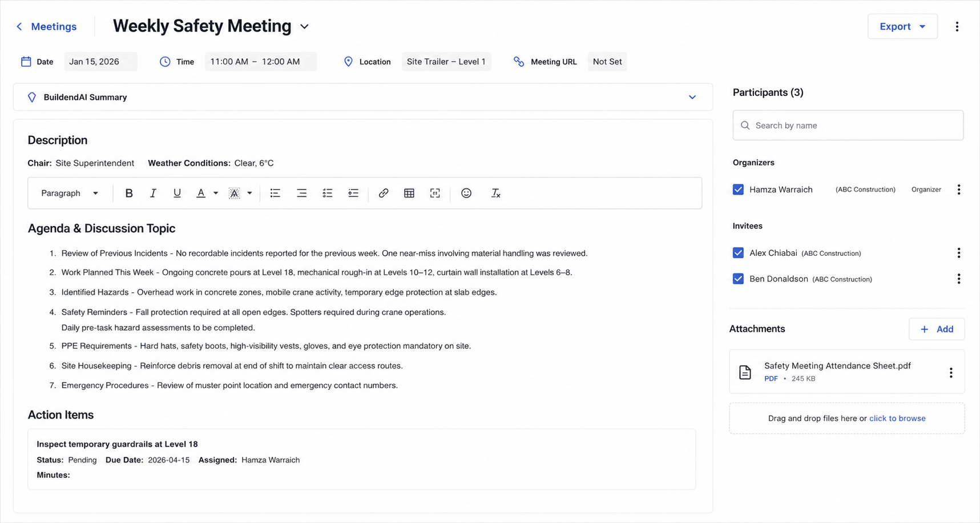Edit the Jan 15, 2026 date field
Screen dimensions: 980x523
click(x=100, y=62)
